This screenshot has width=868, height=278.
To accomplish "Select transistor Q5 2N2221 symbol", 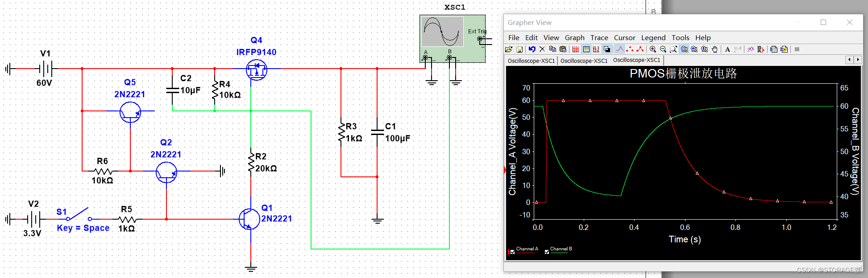I will (x=130, y=112).
